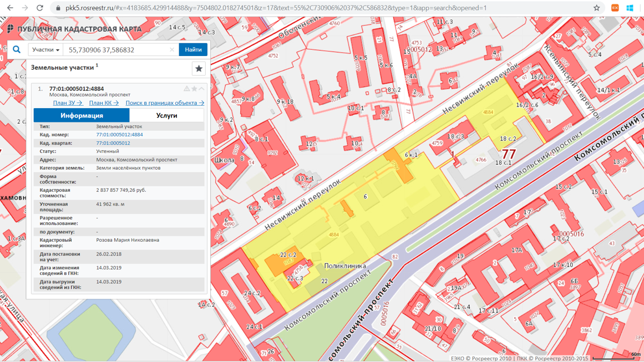Click result header 77:01:0005012:4884
The height and width of the screenshot is (362, 644).
[x=77, y=89]
